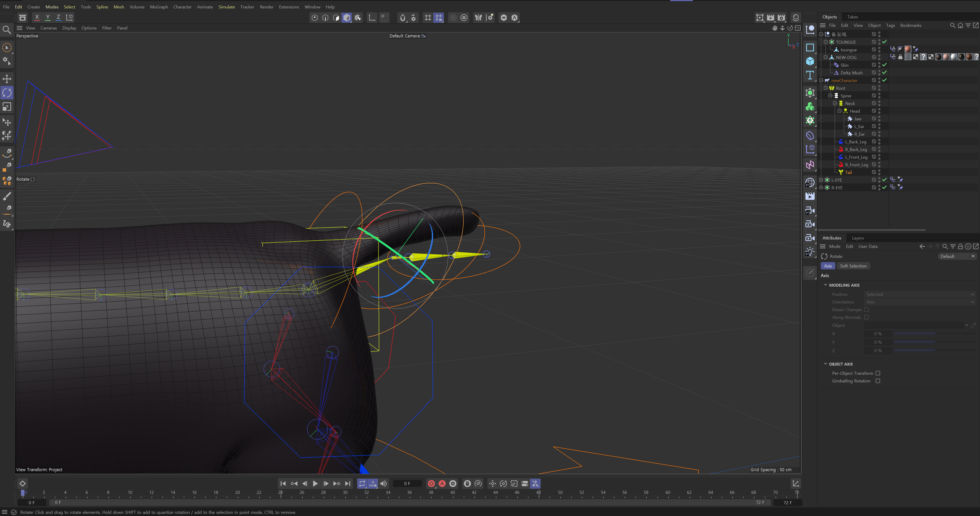Enable Gimballing Rotation checkbox
980x516 pixels.
[878, 381]
